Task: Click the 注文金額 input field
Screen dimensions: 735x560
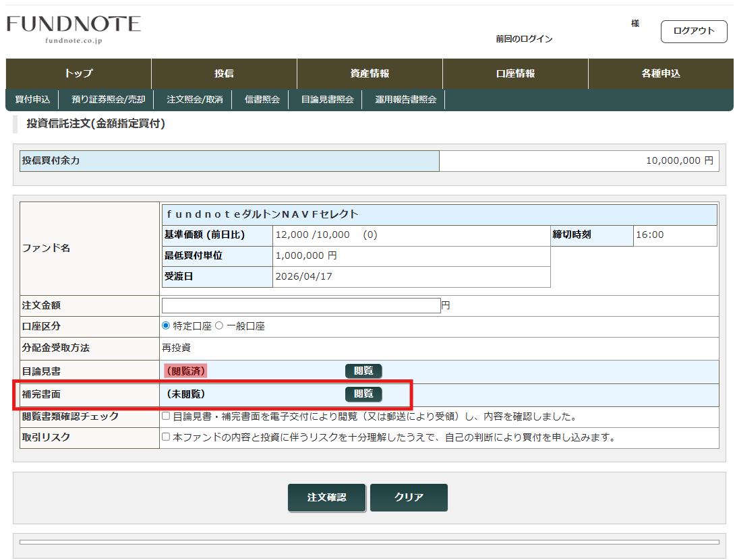Action: click(x=301, y=305)
